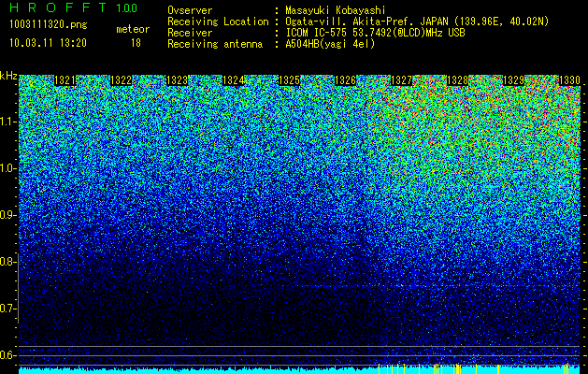Click the A504HB(yagi 4el) antenna text
This screenshot has width=588, height=374.
tap(330, 44)
